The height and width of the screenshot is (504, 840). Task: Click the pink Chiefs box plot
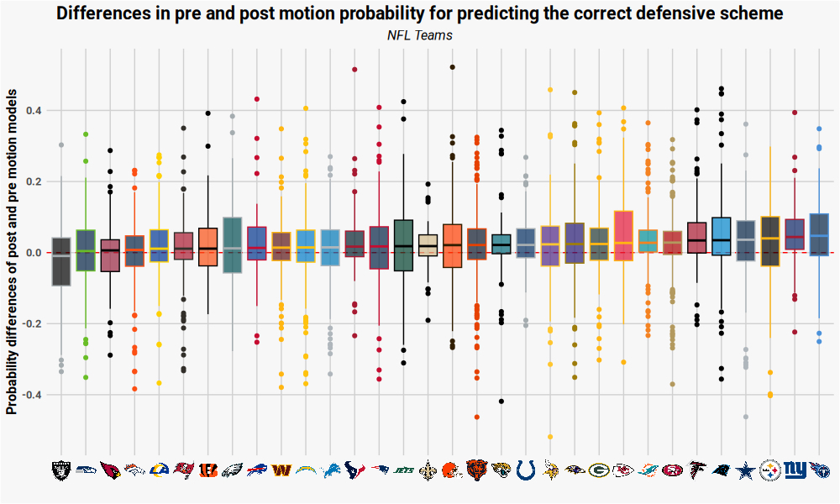tap(624, 235)
